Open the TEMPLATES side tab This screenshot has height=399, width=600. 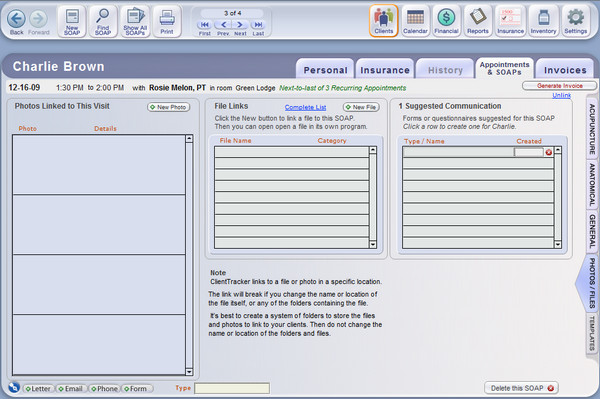(592, 334)
